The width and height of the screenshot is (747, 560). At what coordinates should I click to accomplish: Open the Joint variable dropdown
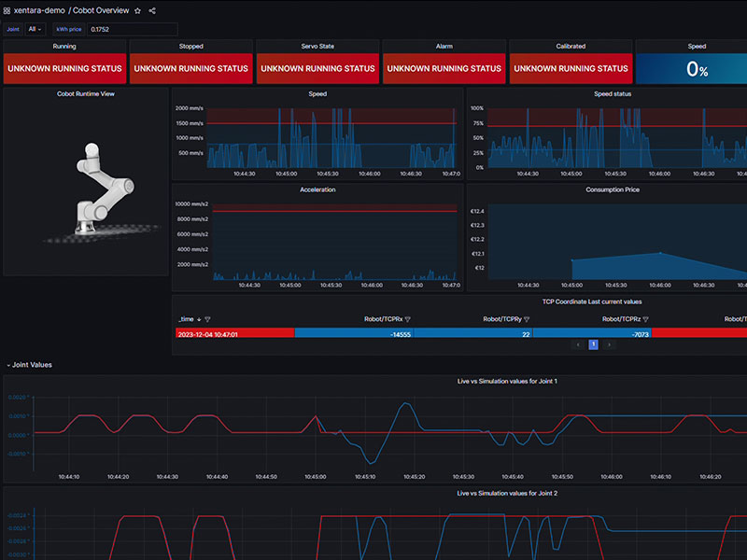click(x=35, y=29)
